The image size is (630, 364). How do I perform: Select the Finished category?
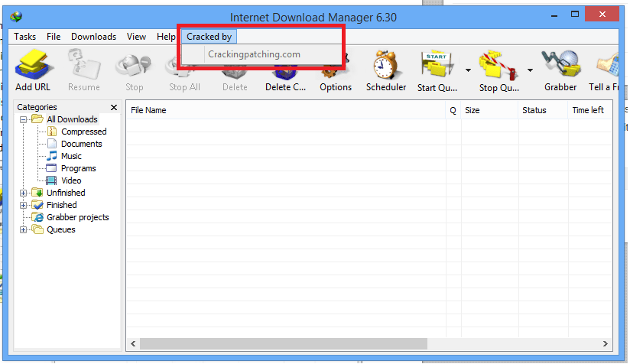tap(61, 205)
